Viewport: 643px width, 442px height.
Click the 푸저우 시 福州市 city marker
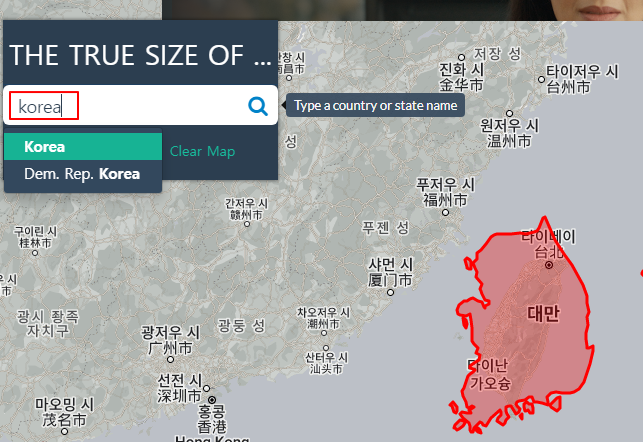tap(445, 212)
